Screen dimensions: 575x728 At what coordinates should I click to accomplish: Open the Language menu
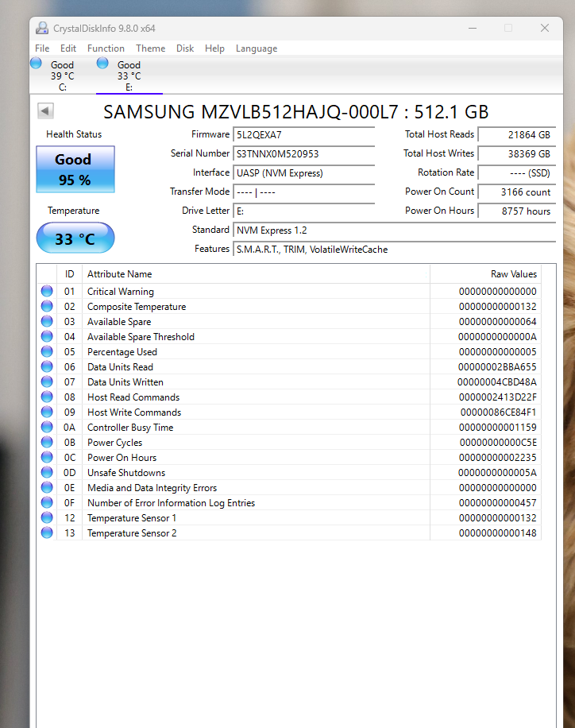pyautogui.click(x=257, y=48)
